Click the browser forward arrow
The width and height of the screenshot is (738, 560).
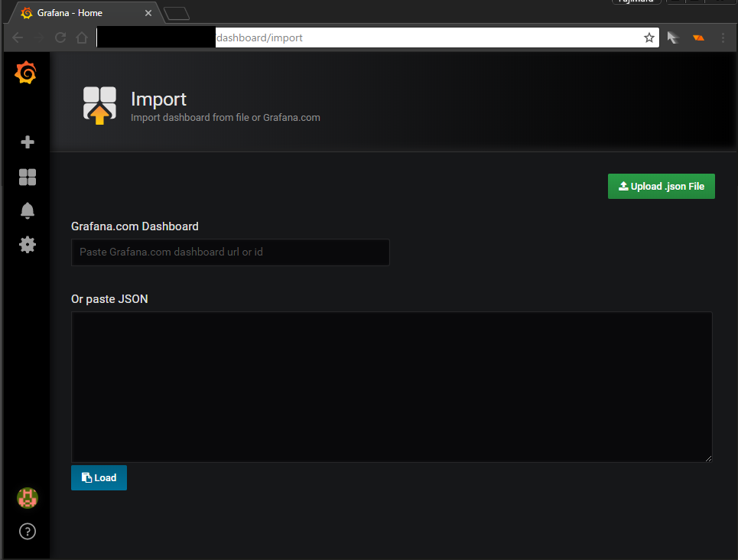[39, 37]
